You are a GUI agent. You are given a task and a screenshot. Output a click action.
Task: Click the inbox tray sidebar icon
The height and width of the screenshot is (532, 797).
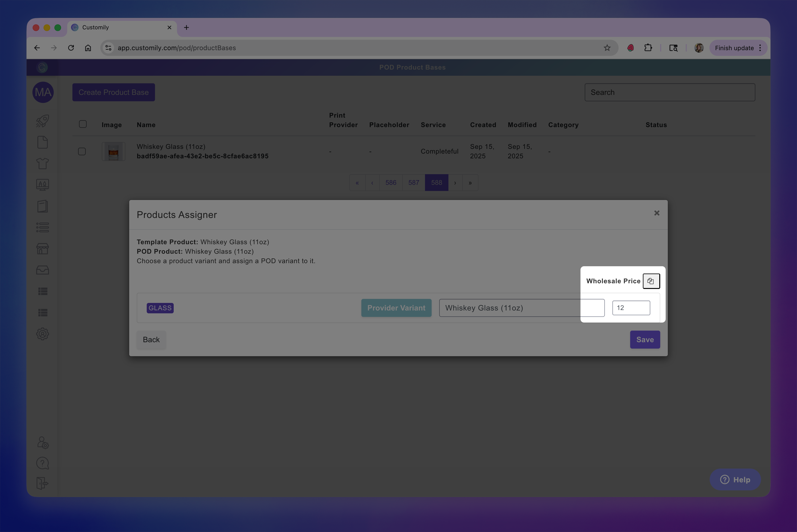tap(42, 270)
